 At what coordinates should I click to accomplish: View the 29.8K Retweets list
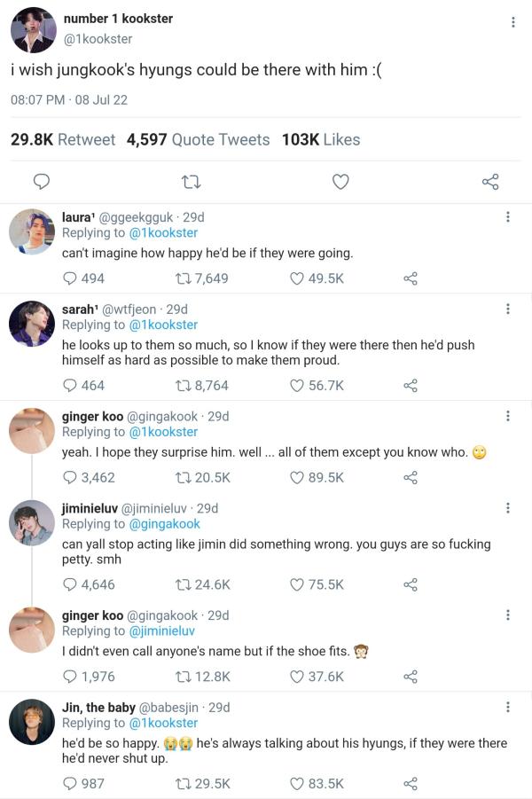[62, 139]
